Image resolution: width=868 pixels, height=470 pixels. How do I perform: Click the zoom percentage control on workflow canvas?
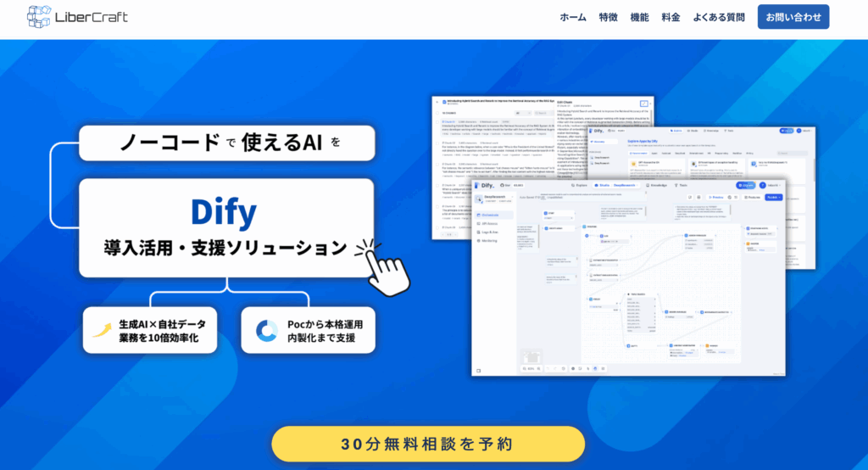tap(530, 368)
